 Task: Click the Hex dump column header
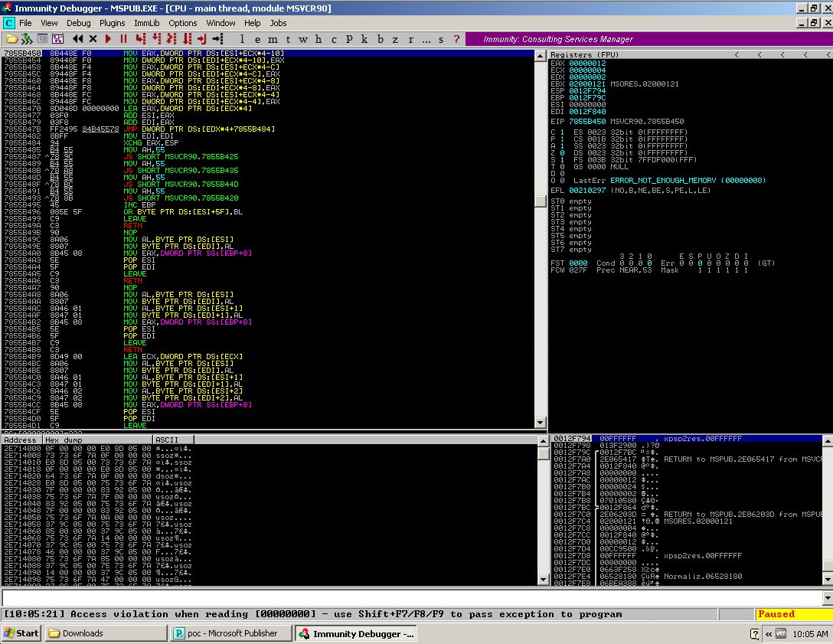click(x=97, y=440)
